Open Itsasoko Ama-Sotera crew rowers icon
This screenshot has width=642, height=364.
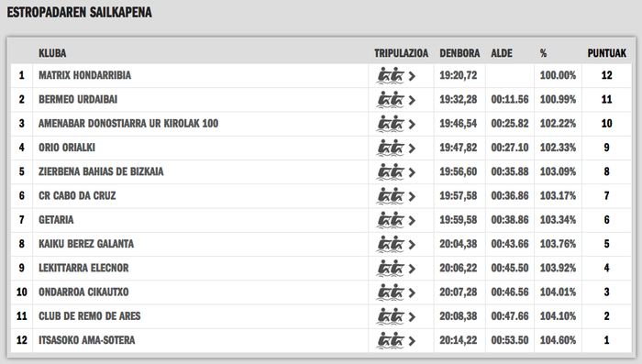pos(391,341)
